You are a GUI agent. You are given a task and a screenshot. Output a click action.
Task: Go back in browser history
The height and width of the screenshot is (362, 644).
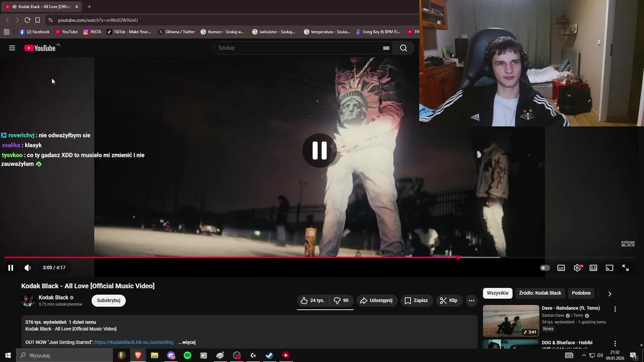pos(7,20)
